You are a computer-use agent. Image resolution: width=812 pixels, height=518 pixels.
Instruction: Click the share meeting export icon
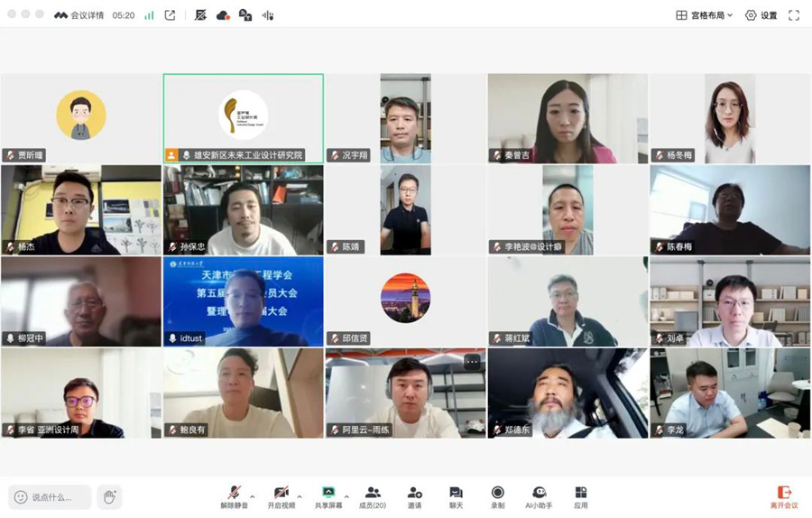point(170,15)
